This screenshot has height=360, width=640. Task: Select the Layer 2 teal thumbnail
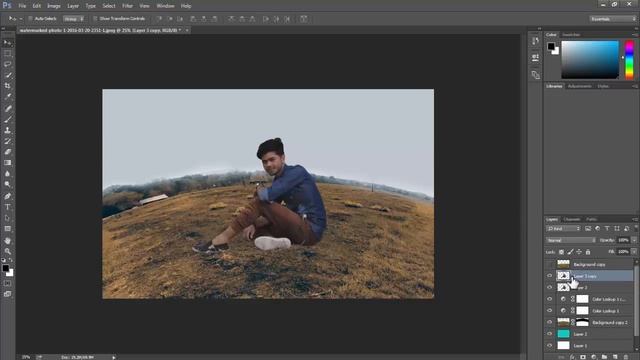pos(563,334)
